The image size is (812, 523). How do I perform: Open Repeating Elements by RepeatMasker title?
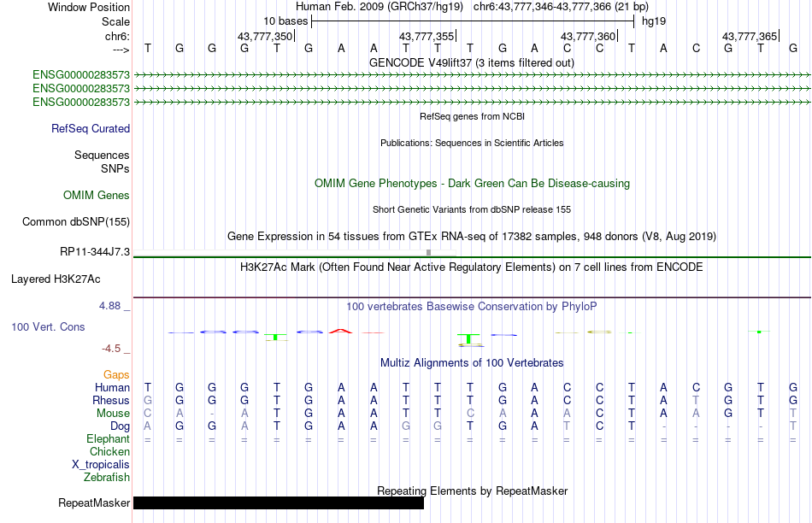coord(472,491)
